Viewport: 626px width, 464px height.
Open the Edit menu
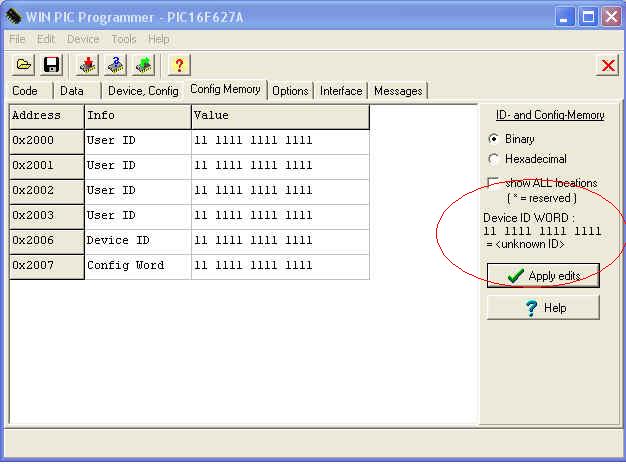tap(46, 39)
